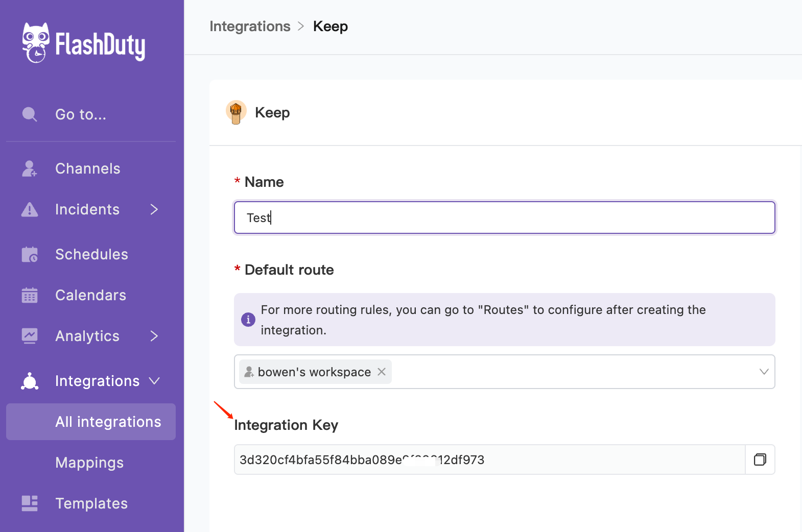
Task: Click the Integration Key label
Action: [286, 425]
